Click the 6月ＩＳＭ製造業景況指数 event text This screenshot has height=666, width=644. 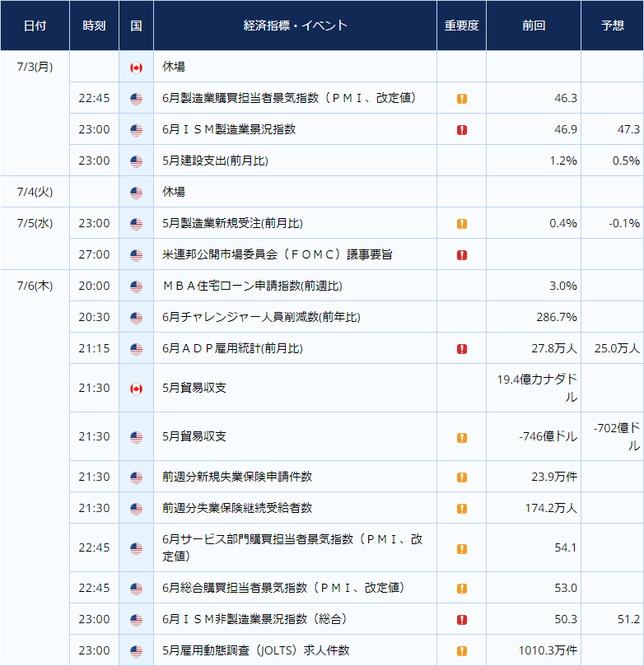click(229, 129)
